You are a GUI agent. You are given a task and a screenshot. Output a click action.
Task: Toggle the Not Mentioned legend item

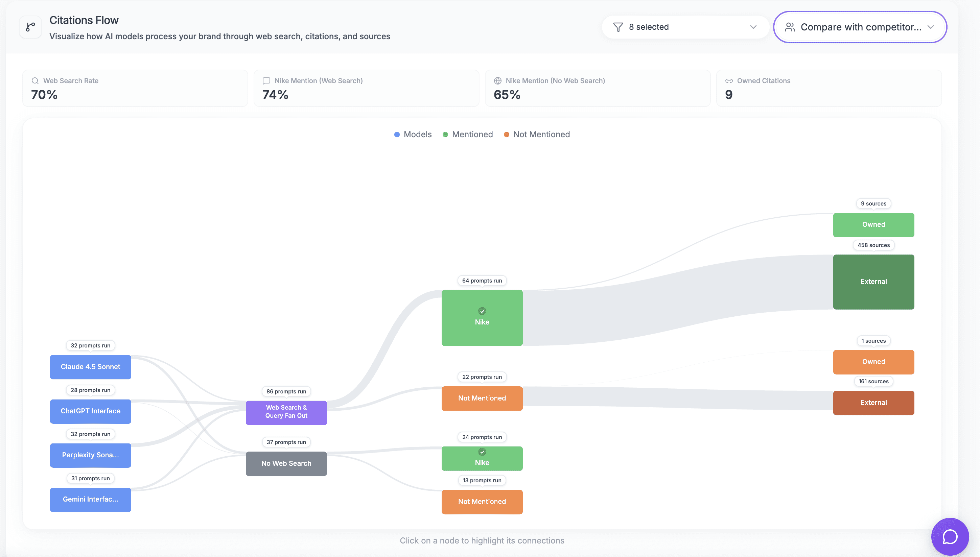pyautogui.click(x=537, y=134)
